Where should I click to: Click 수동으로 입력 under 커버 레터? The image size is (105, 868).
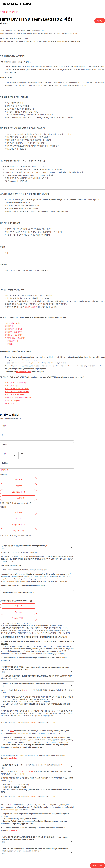[19, 531]
